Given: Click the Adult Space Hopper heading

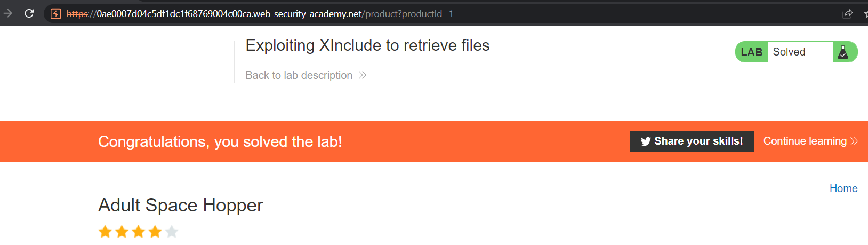Looking at the screenshot, I should click(x=180, y=205).
